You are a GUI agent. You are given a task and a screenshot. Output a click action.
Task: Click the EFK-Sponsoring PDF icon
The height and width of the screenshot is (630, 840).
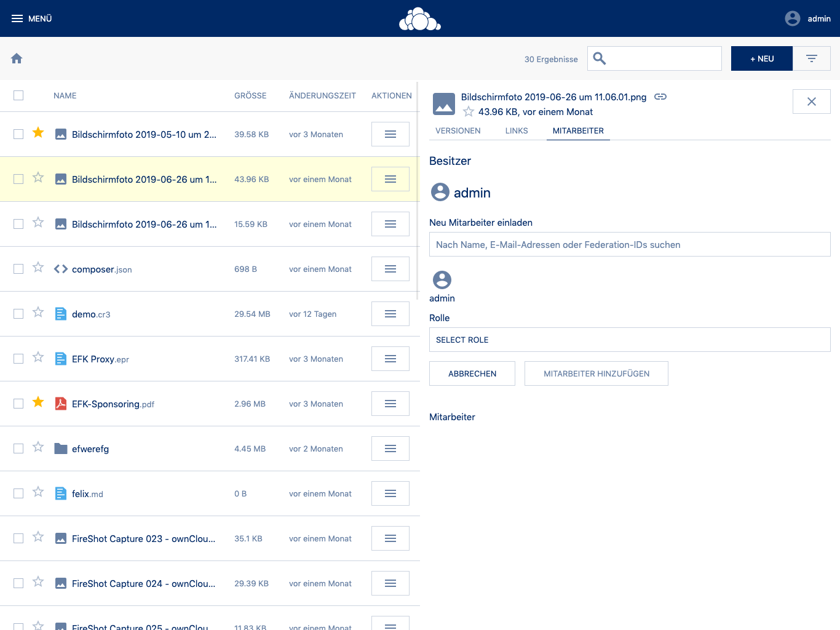coord(61,404)
